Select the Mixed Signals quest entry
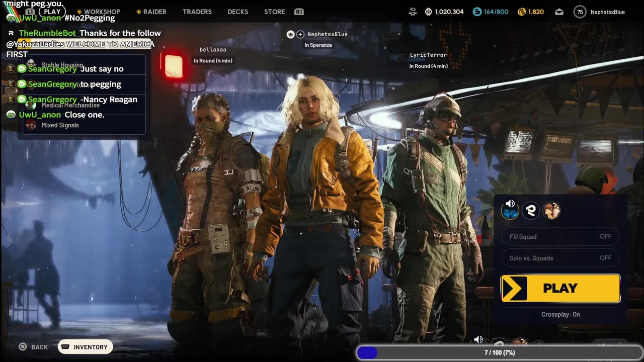Screen dimensions: 644x362 pyautogui.click(x=84, y=125)
